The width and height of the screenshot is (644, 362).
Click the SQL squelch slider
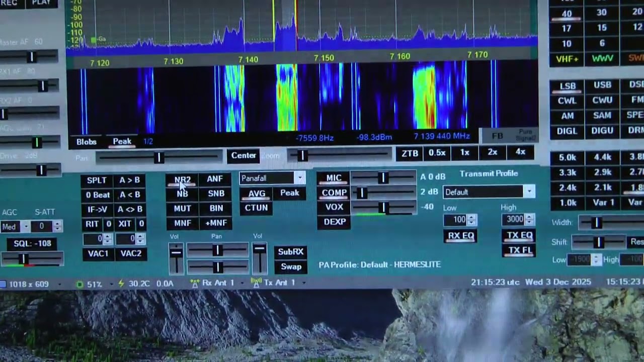(32, 259)
